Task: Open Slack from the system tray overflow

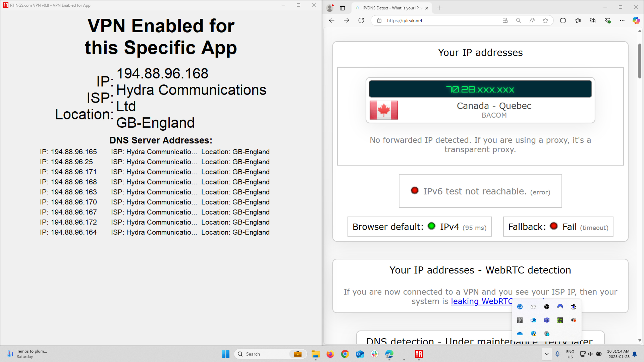Action: (x=547, y=334)
